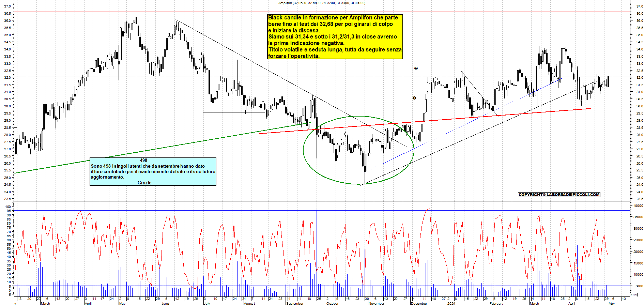Click the 'Grazie' text in cyan box
This screenshot has width=644, height=305.
[x=144, y=183]
